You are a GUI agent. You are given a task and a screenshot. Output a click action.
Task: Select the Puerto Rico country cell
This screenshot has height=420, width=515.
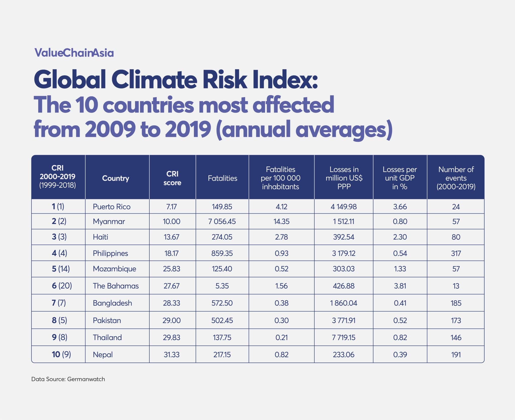click(112, 207)
